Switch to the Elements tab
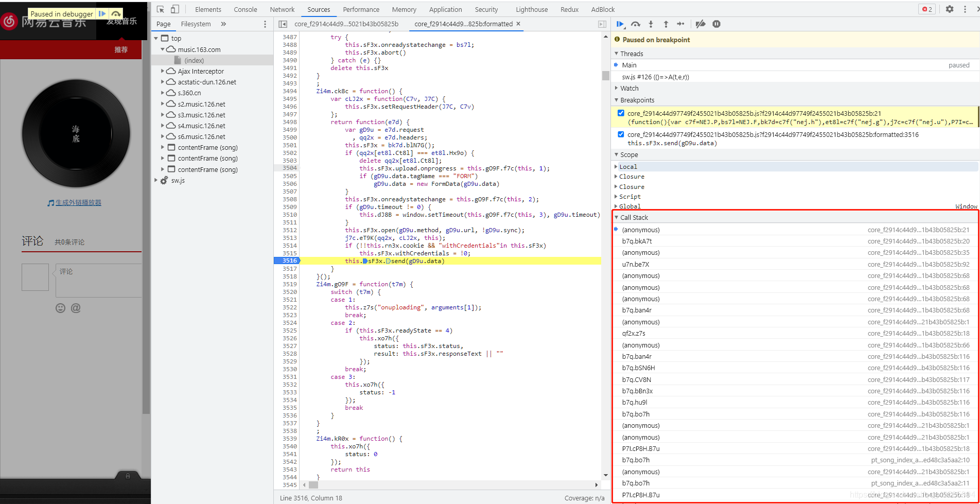This screenshot has height=504, width=980. (x=208, y=9)
